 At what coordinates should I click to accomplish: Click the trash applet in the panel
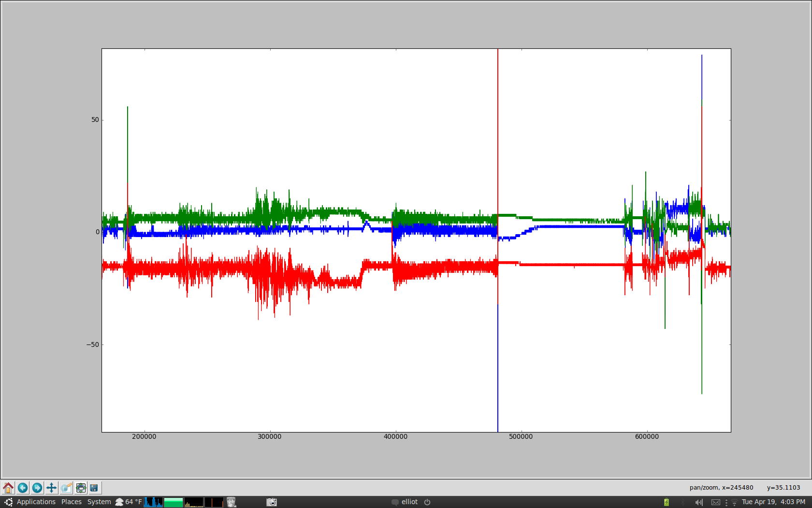[x=232, y=502]
